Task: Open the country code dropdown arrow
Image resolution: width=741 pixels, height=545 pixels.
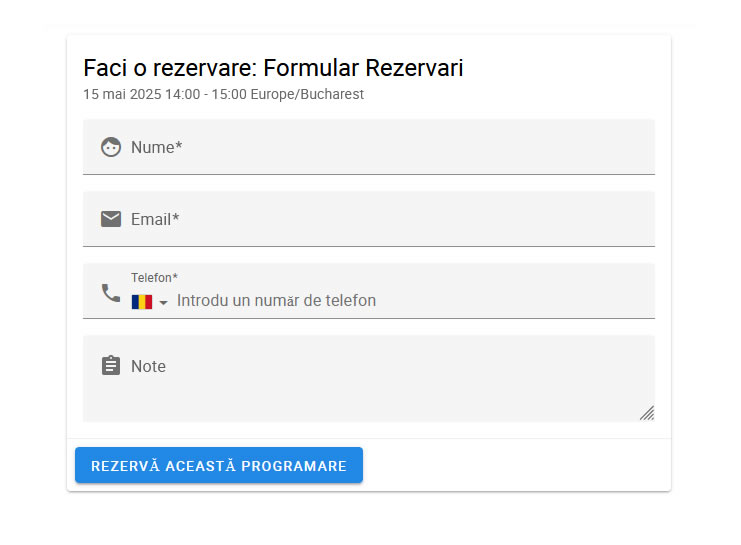Action: click(164, 302)
